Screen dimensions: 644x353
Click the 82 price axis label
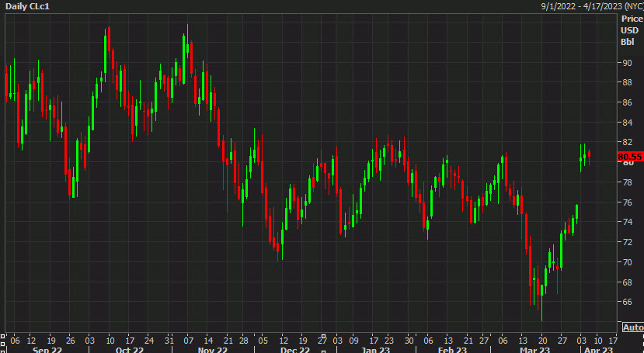coord(627,142)
